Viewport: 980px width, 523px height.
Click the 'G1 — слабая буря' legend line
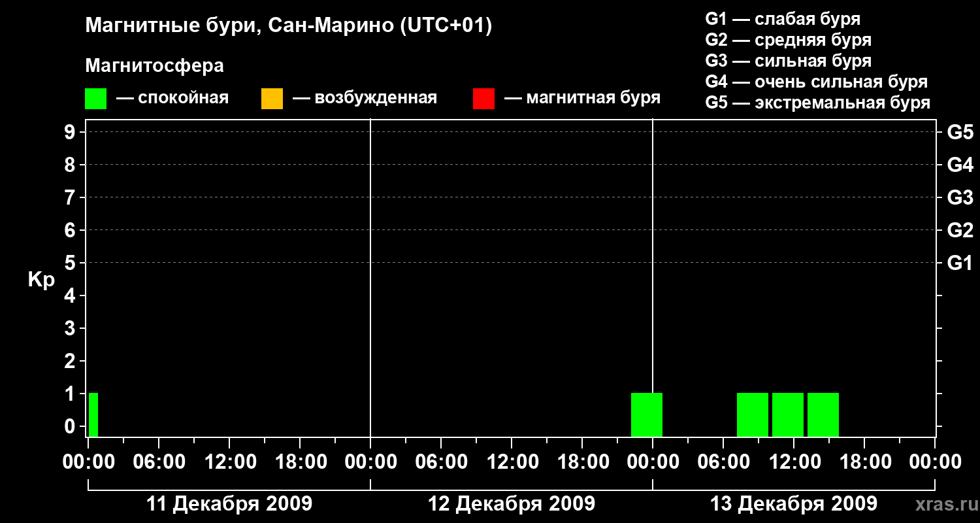click(783, 19)
